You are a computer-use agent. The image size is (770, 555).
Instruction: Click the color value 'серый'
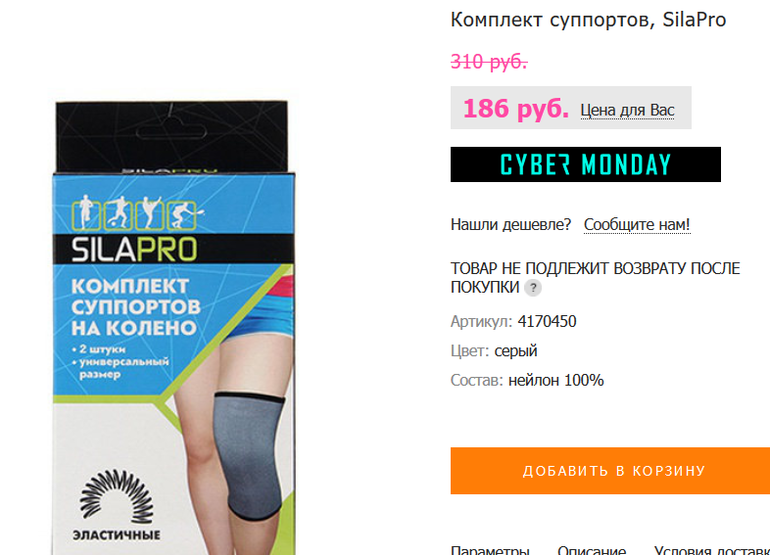point(516,351)
